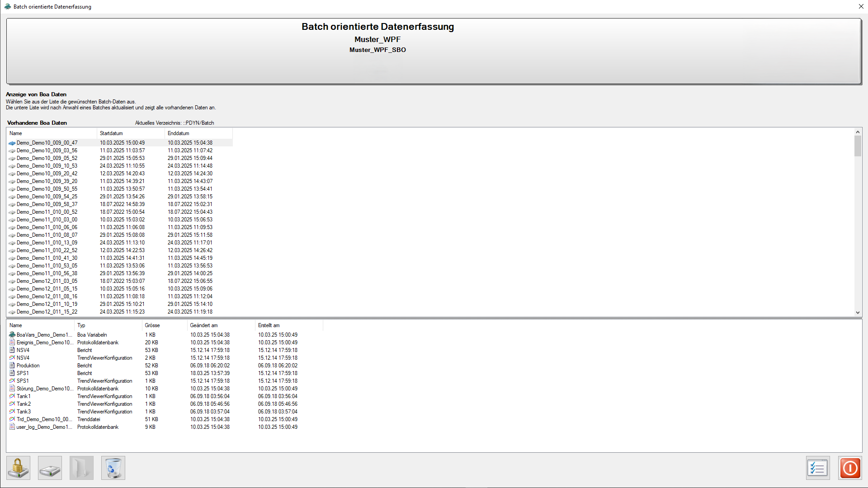Click the recycle bin delete button
Viewport: 868px width, 488px height.
point(113,468)
